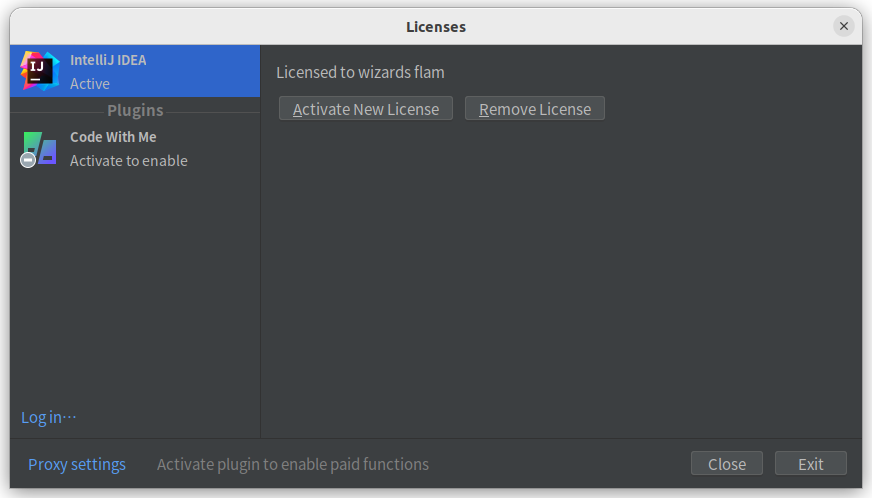Click the minus badge on Code With Me icon
Viewport: 872px width, 498px height.
(x=29, y=159)
